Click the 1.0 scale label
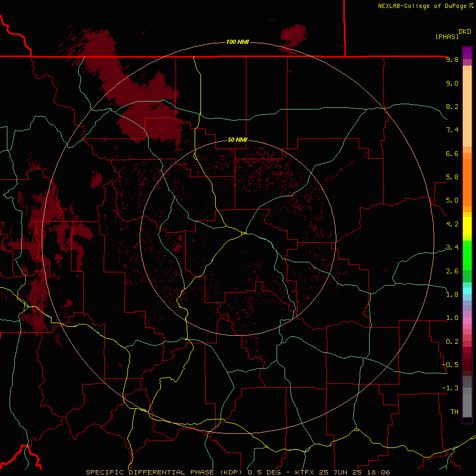This screenshot has height=476, width=476. point(452,318)
